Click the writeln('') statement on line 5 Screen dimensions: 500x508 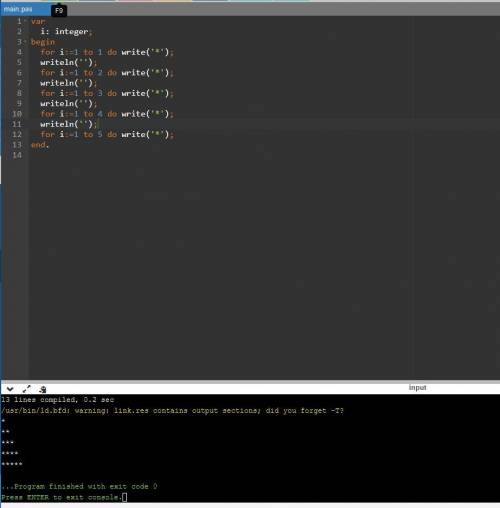[69, 62]
